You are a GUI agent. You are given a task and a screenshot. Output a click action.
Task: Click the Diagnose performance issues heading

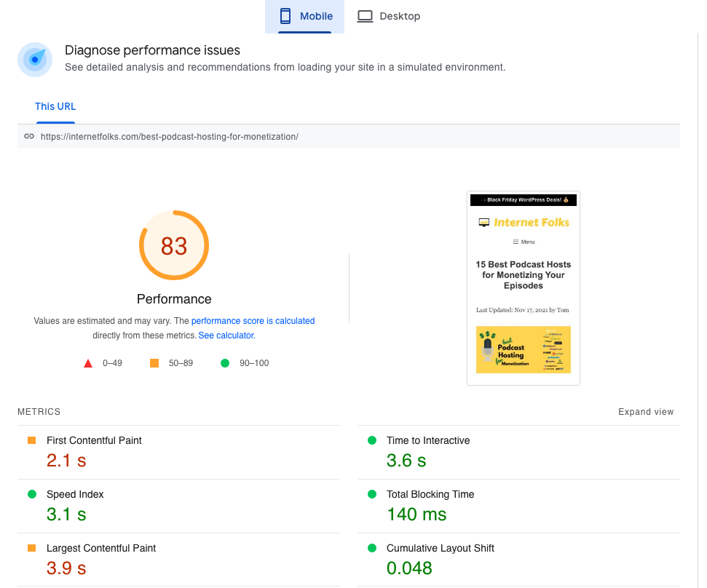click(x=152, y=50)
